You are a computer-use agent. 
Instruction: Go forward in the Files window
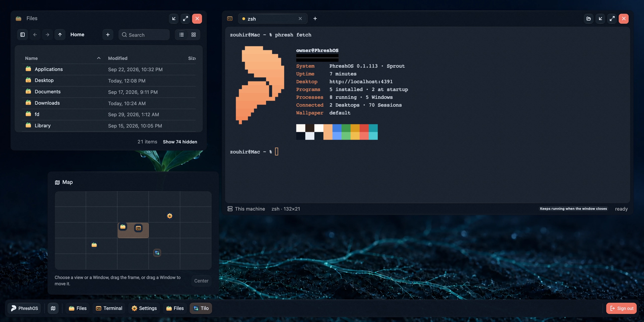coord(47,35)
